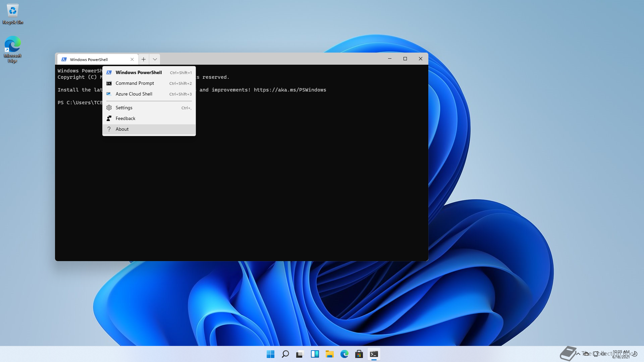Click the Command Prompt icon in the menu
This screenshot has height=362, width=644.
click(109, 83)
